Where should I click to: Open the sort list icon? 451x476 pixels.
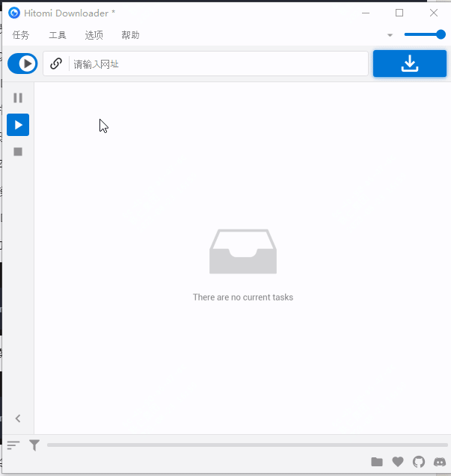[13, 445]
